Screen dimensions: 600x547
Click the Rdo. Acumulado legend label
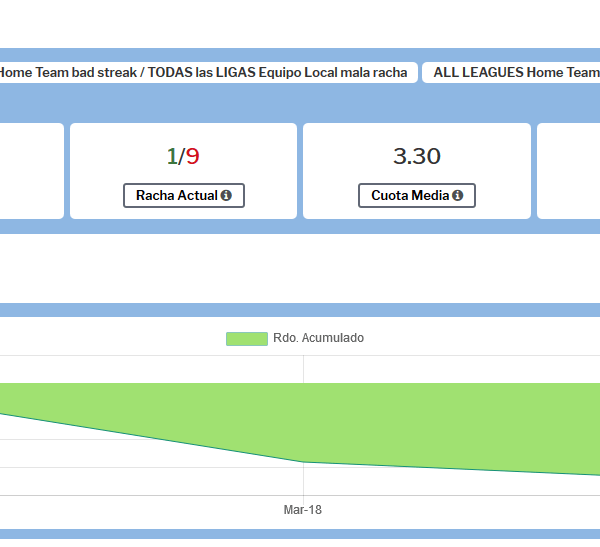coord(318,338)
